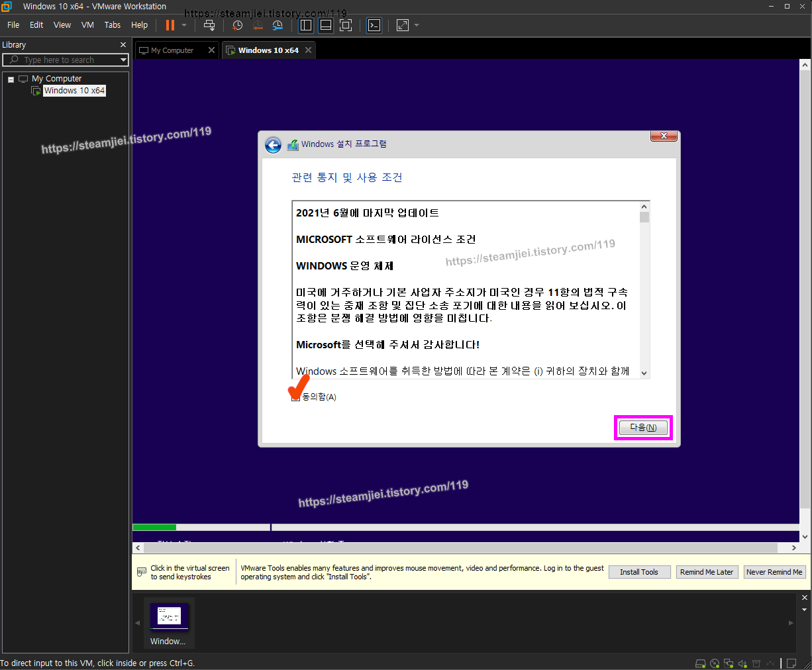Viewport: 812px width, 670px height.
Task: Open the power options dropdown beside pause
Action: coord(184,25)
